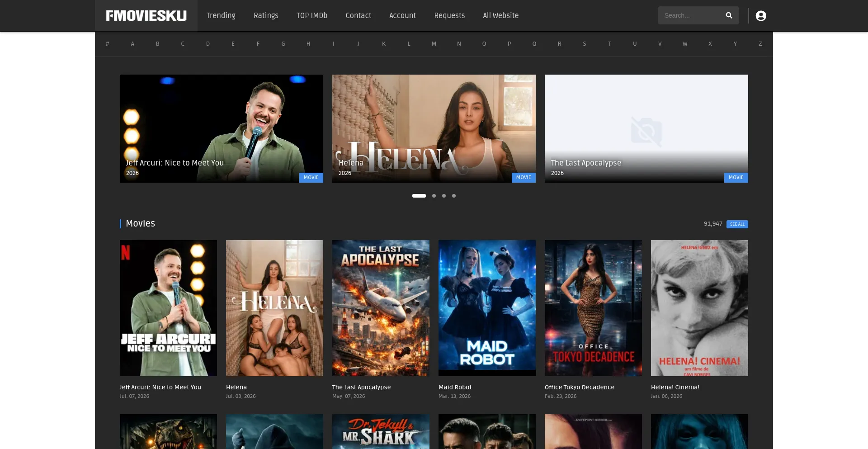The image size is (868, 449).
Task: Click the FMOVIESKU logo
Action: coord(146,16)
